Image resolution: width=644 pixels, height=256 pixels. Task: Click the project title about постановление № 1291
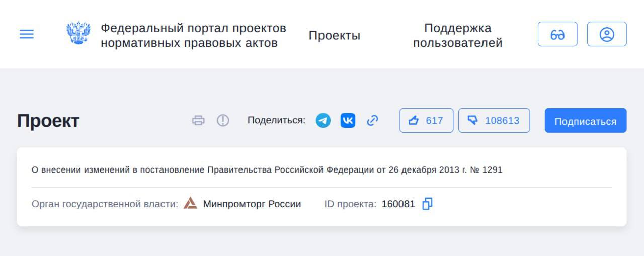(x=267, y=170)
